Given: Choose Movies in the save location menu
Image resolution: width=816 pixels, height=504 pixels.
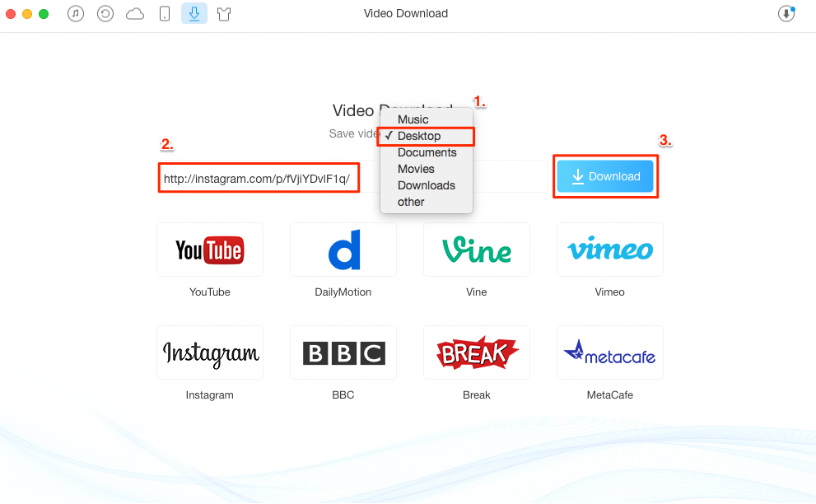Looking at the screenshot, I should 427,169.
